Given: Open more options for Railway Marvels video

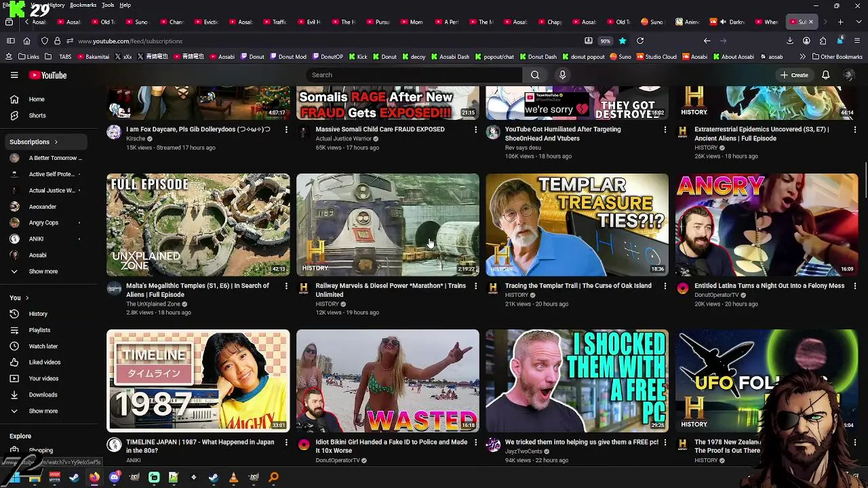Looking at the screenshot, I should pos(475,286).
